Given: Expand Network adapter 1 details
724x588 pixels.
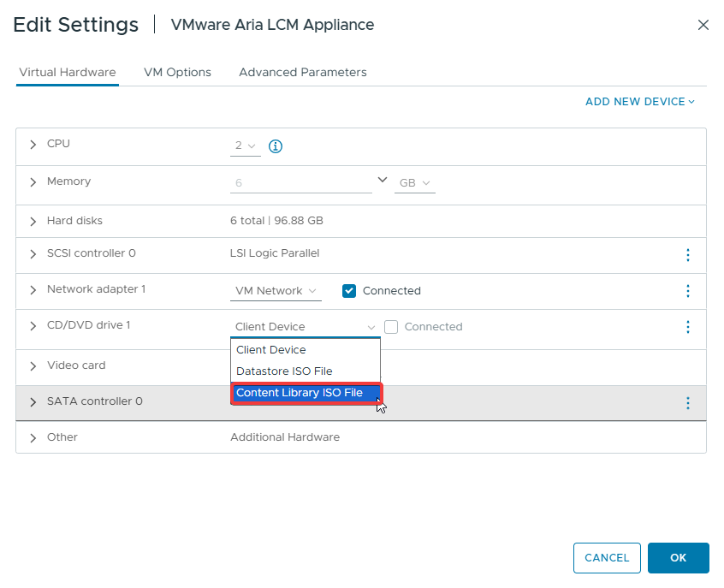Looking at the screenshot, I should pos(33,290).
